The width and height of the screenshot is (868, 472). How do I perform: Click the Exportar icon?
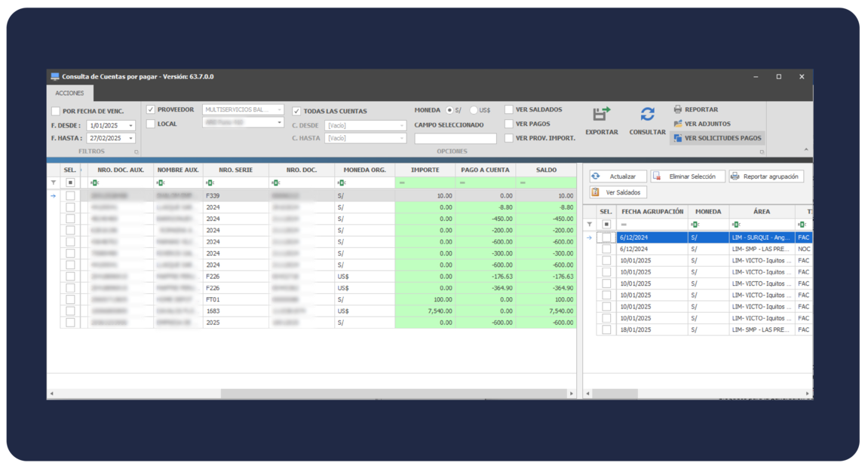coord(601,115)
